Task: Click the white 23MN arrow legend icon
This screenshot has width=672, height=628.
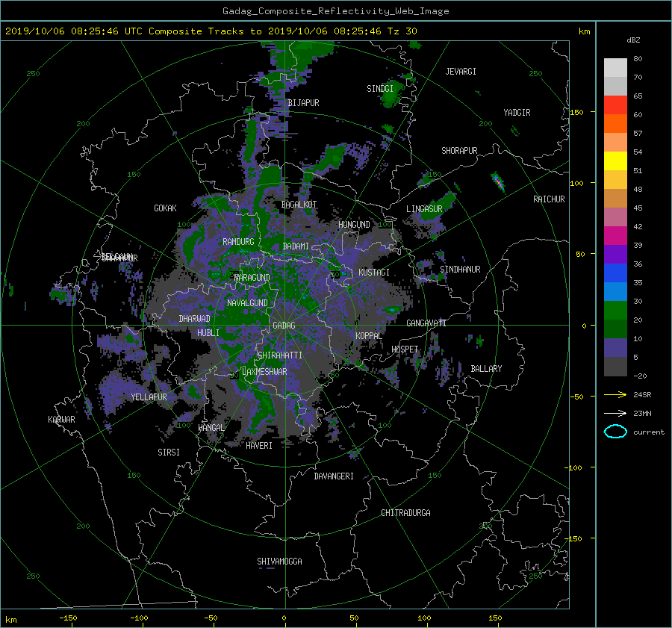Action: click(x=615, y=413)
